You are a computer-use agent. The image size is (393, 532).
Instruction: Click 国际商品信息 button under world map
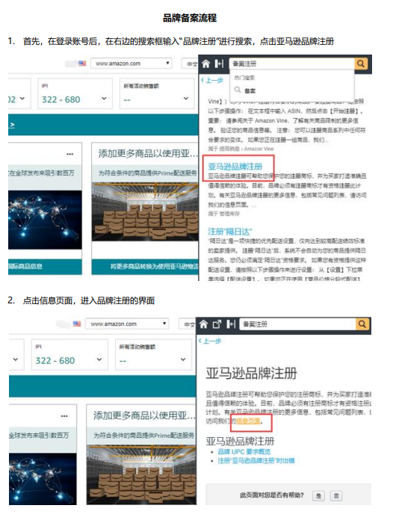(x=45, y=267)
